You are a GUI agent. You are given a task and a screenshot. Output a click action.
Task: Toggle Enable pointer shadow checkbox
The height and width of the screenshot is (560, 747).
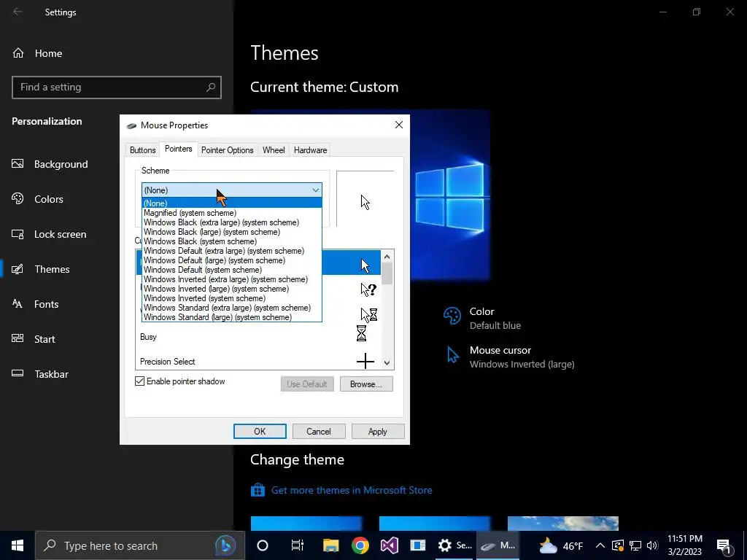(139, 381)
